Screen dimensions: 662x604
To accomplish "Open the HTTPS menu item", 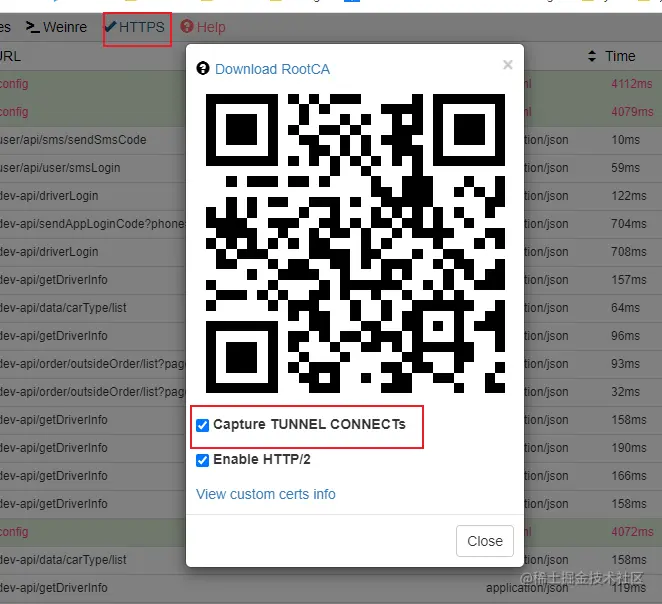I will coord(135,27).
